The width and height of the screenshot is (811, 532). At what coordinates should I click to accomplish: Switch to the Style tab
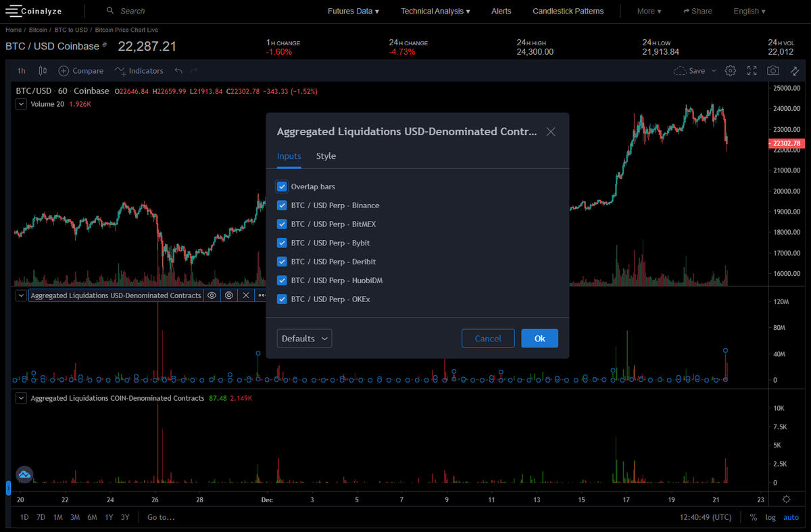(x=326, y=156)
